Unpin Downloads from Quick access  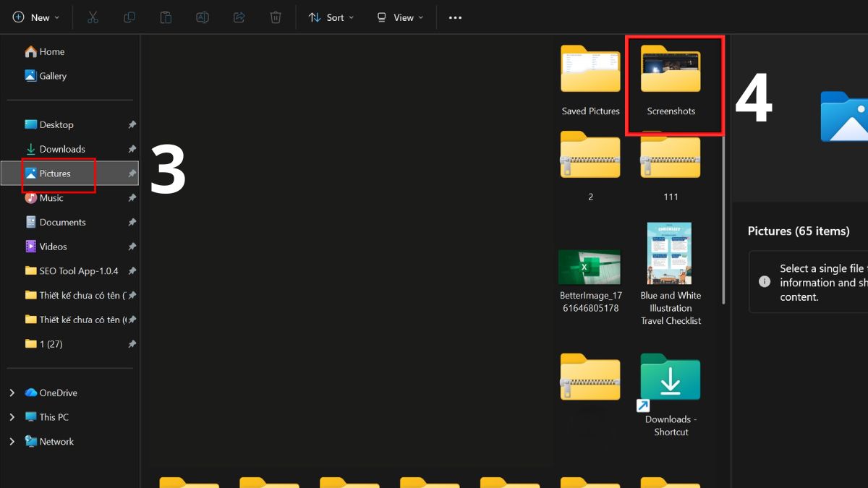coord(132,149)
